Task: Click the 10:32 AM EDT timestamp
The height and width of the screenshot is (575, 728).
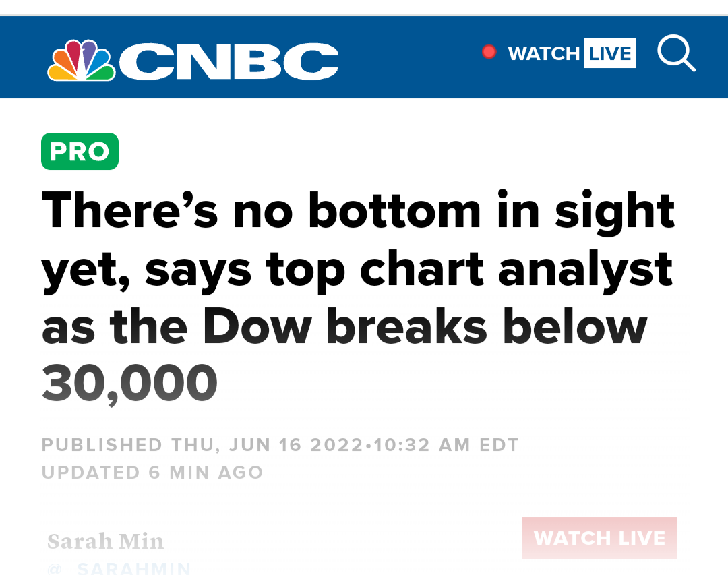Action: [446, 445]
